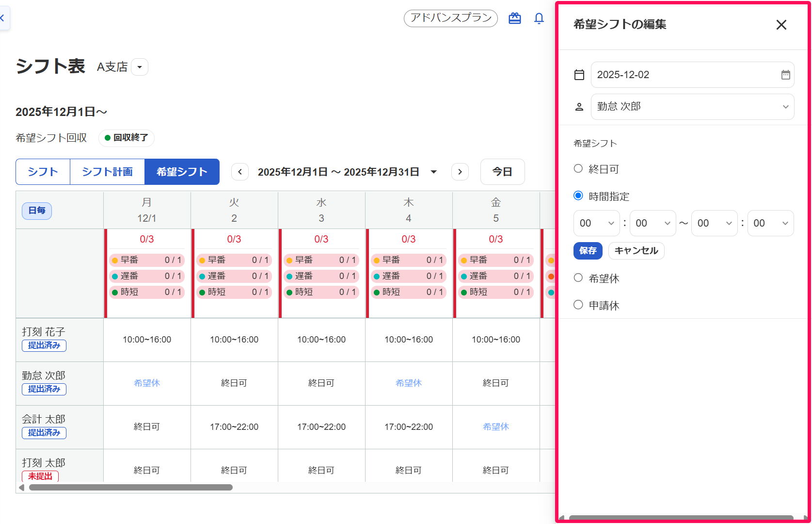812x524 pixels.
Task: Click the 希望休 link for 会計 太郎
Action: pos(495,426)
